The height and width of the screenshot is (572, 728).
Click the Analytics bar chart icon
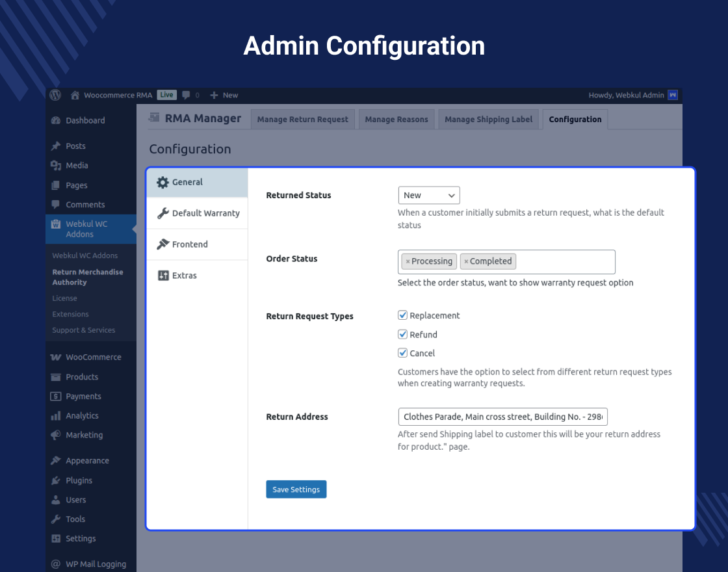pyautogui.click(x=56, y=416)
